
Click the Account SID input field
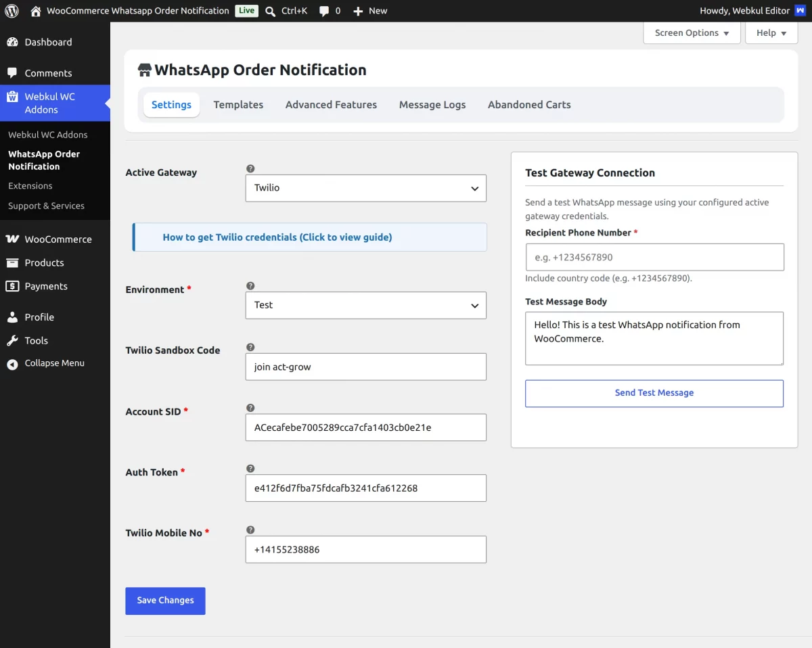point(366,427)
